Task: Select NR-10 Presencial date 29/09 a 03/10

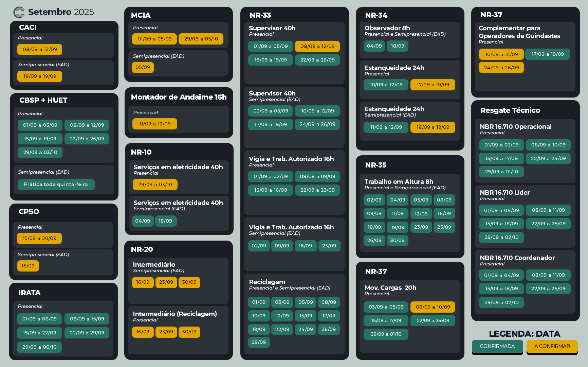Action: pyautogui.click(x=155, y=185)
